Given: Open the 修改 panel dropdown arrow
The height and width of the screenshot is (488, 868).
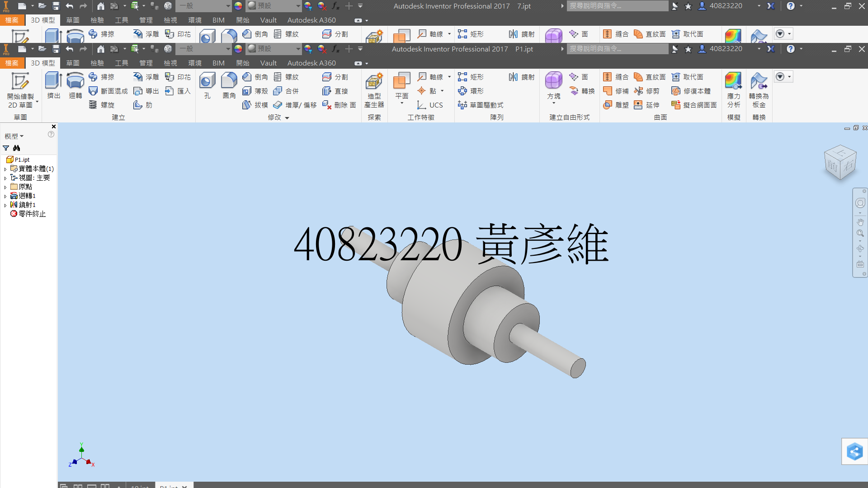Looking at the screenshot, I should pos(287,118).
